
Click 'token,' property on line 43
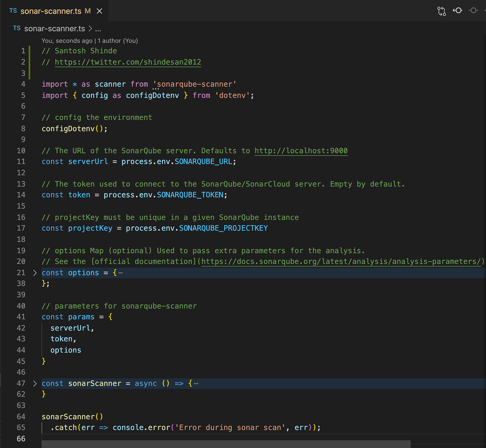[x=63, y=339]
